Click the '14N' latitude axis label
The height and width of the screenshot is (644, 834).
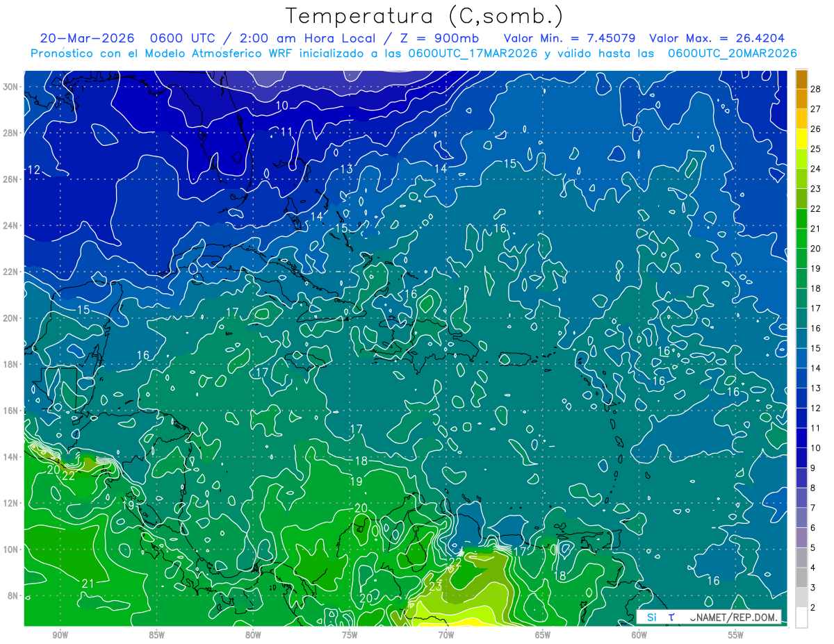(12, 456)
